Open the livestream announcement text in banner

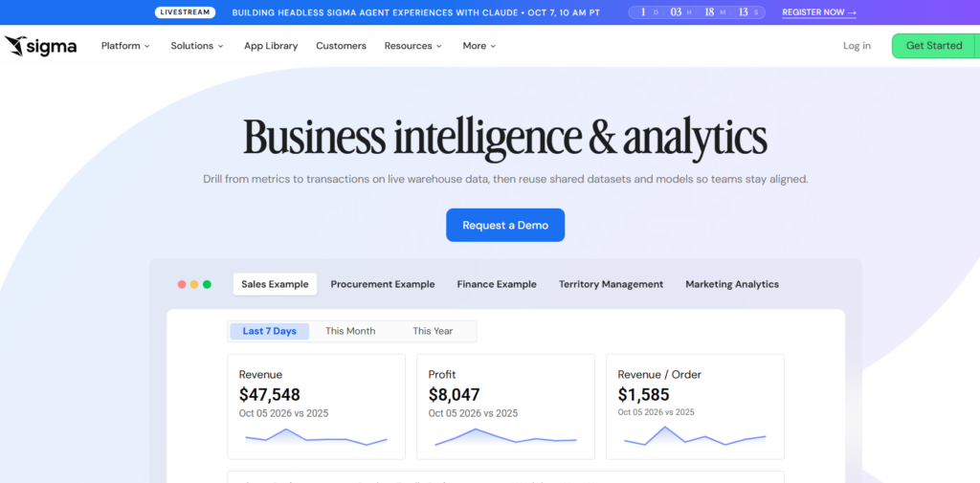point(416,11)
